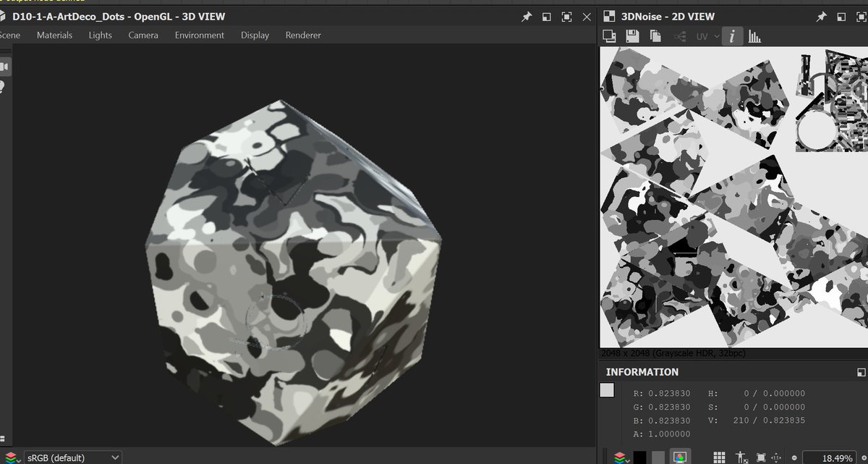Image resolution: width=868 pixels, height=464 pixels.
Task: Click the INFORMATION panel title
Action: 642,372
